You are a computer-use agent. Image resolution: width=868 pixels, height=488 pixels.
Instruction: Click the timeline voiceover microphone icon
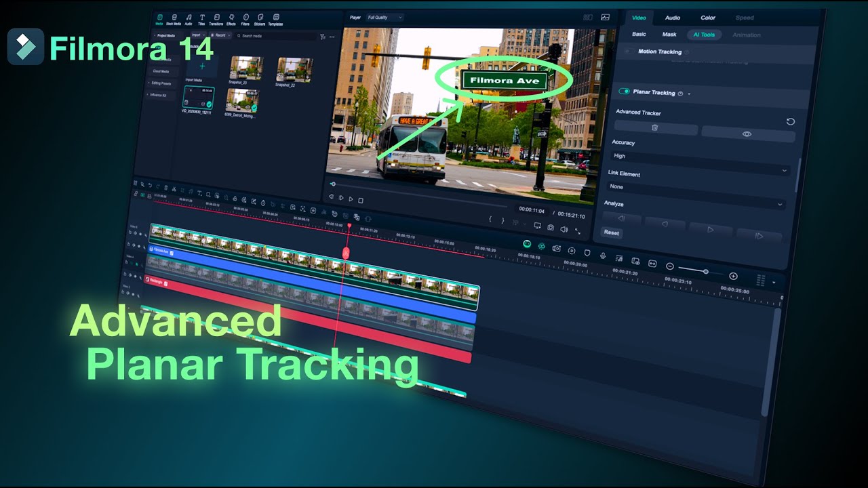coord(603,256)
